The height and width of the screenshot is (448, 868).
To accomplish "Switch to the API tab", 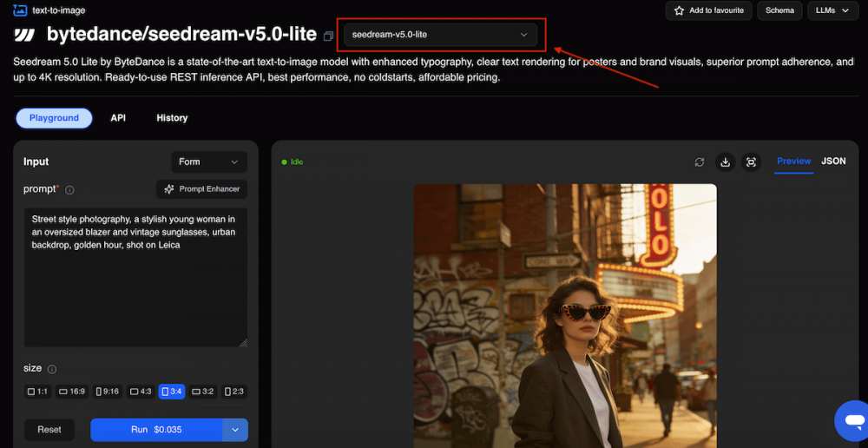I will (118, 118).
